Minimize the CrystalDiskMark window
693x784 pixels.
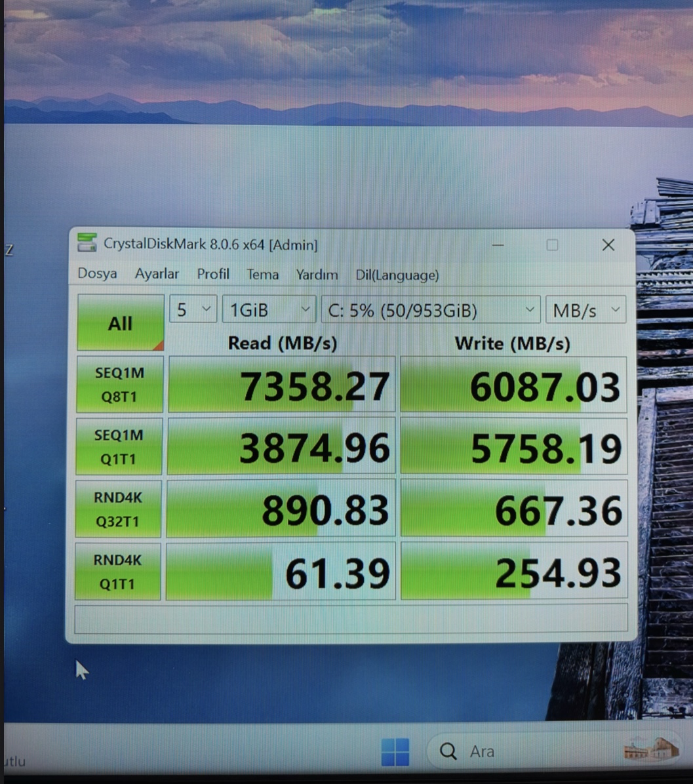[498, 245]
